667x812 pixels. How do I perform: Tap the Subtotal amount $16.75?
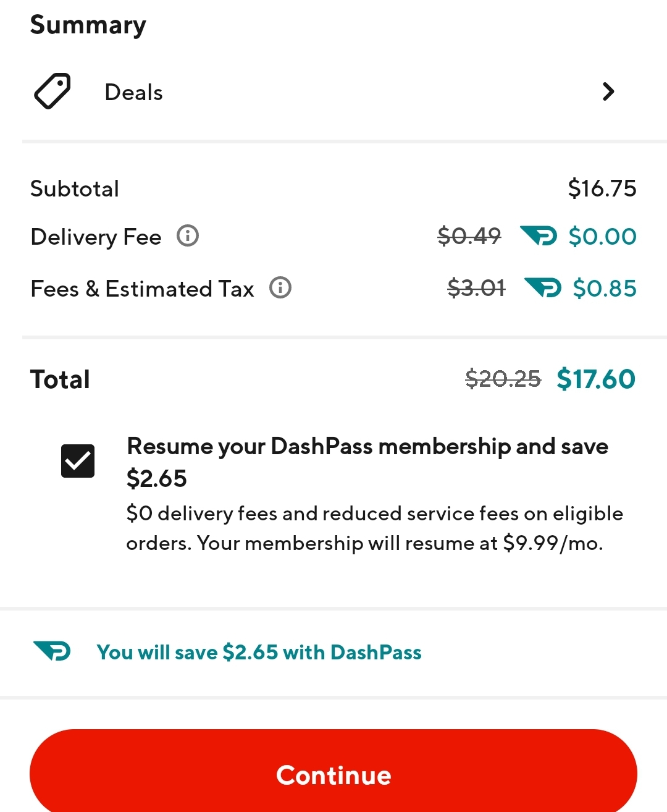click(602, 188)
